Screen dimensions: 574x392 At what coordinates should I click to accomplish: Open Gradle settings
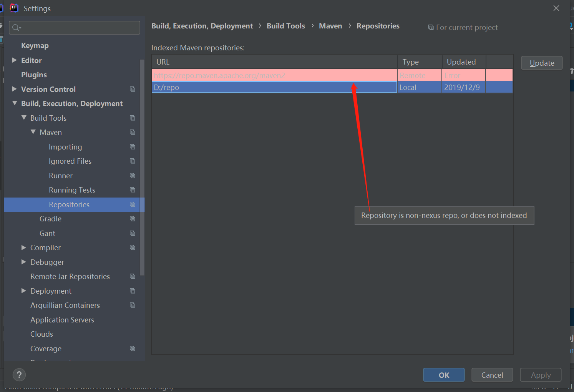point(50,219)
